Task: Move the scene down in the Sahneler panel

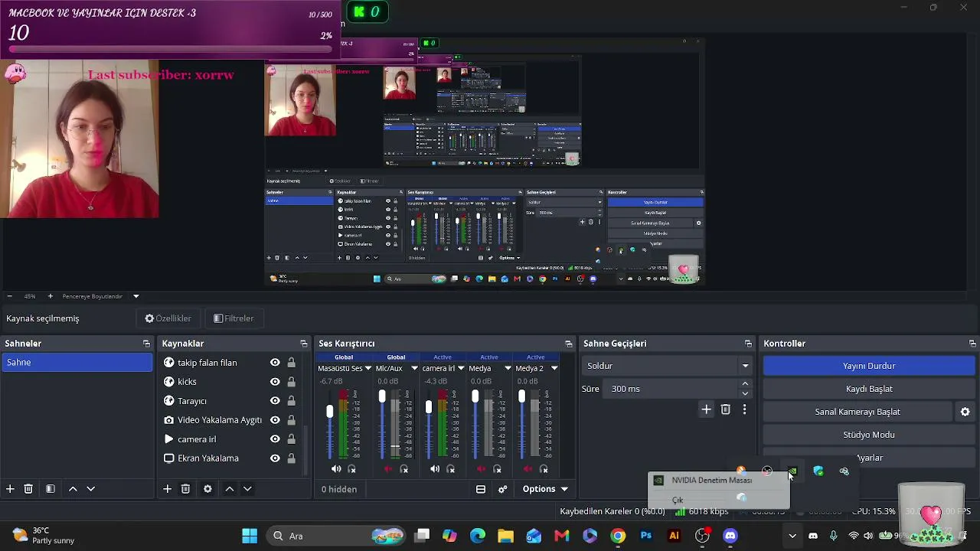Action: tap(90, 489)
